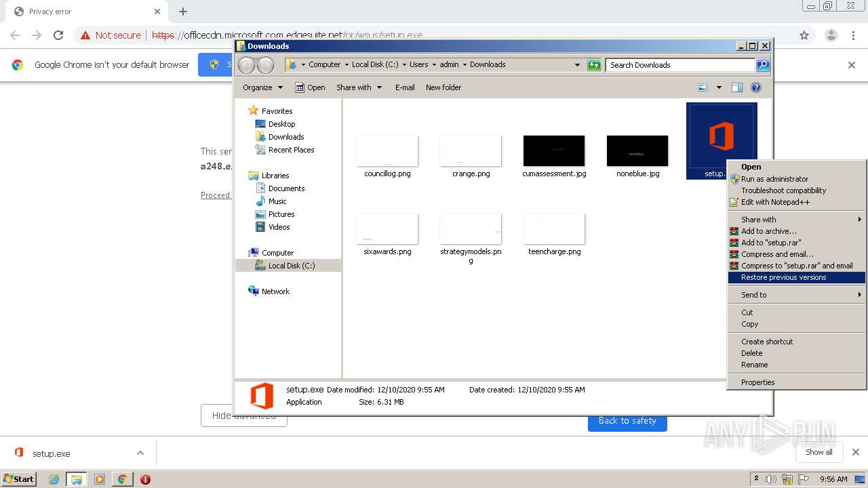Choose Edit with Notepad++
868x488 pixels.
click(x=796, y=202)
